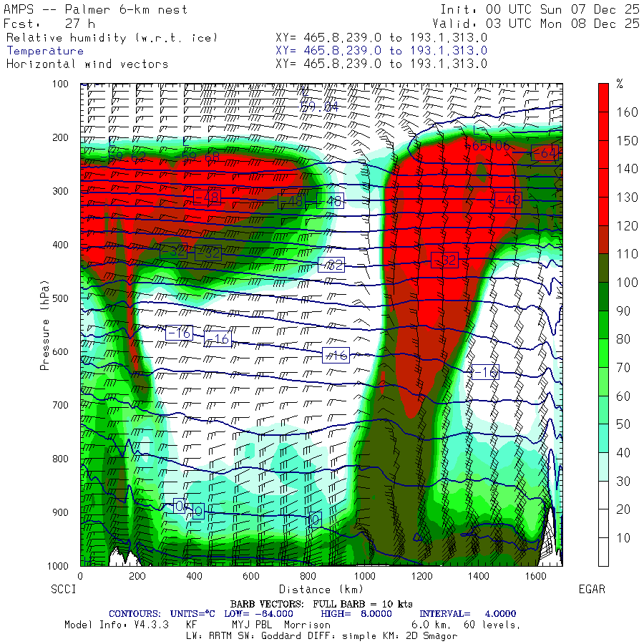Click the pale cyan colorbar segment between 30 and 40

pos(603,467)
